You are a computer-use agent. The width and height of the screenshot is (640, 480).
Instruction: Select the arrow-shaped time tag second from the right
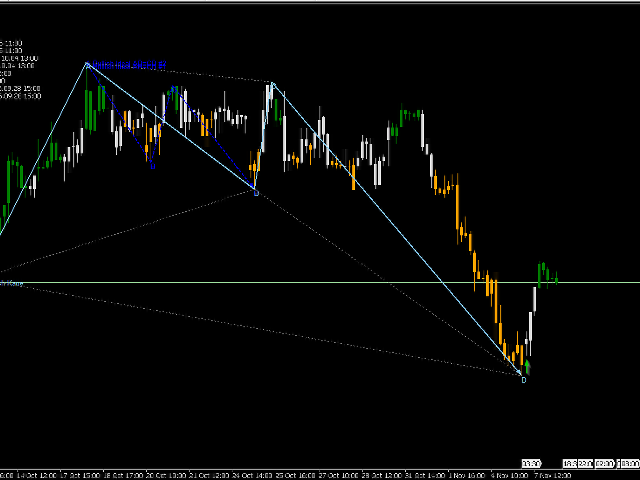(x=605, y=464)
